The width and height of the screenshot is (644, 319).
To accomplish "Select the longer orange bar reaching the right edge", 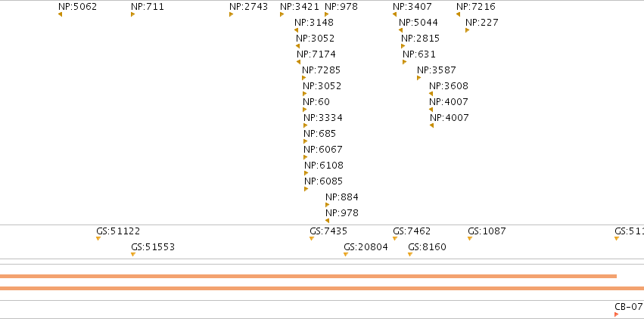I will tap(322, 288).
